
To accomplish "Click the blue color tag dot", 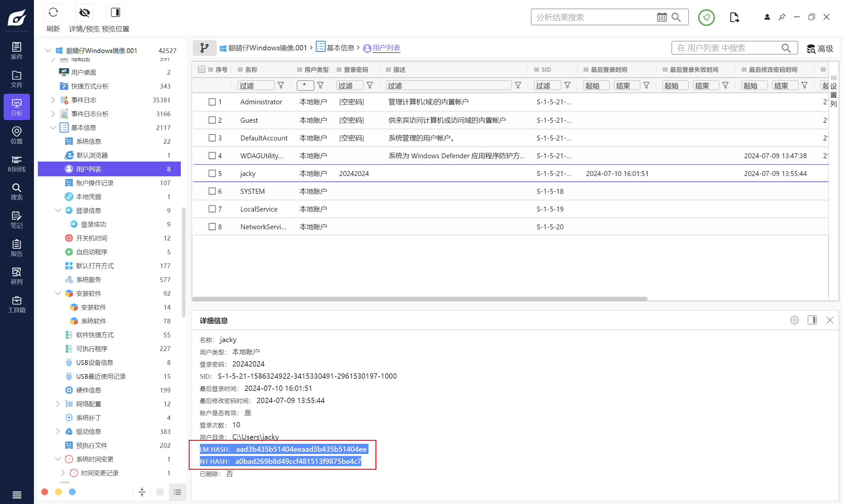I will (x=72, y=492).
